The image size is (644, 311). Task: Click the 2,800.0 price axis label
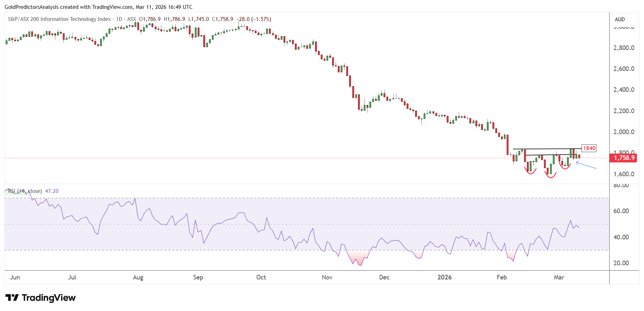pos(624,48)
